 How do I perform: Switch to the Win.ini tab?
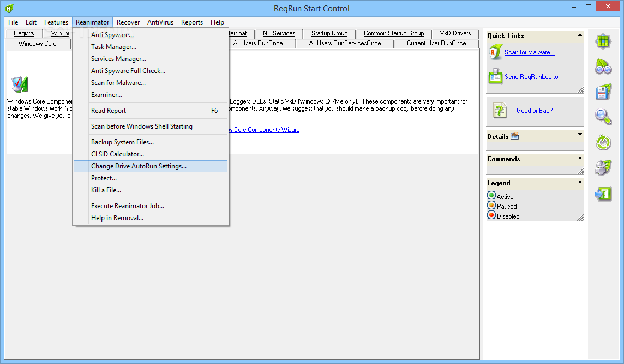(59, 33)
